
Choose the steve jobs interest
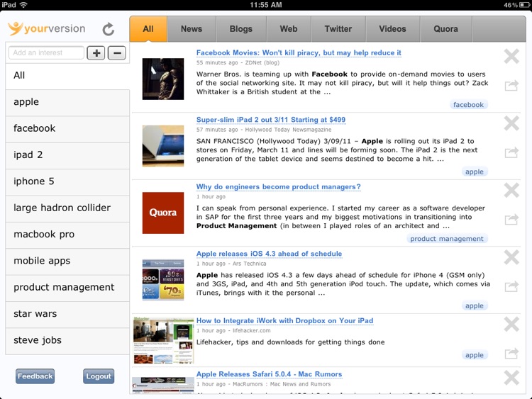(67, 340)
